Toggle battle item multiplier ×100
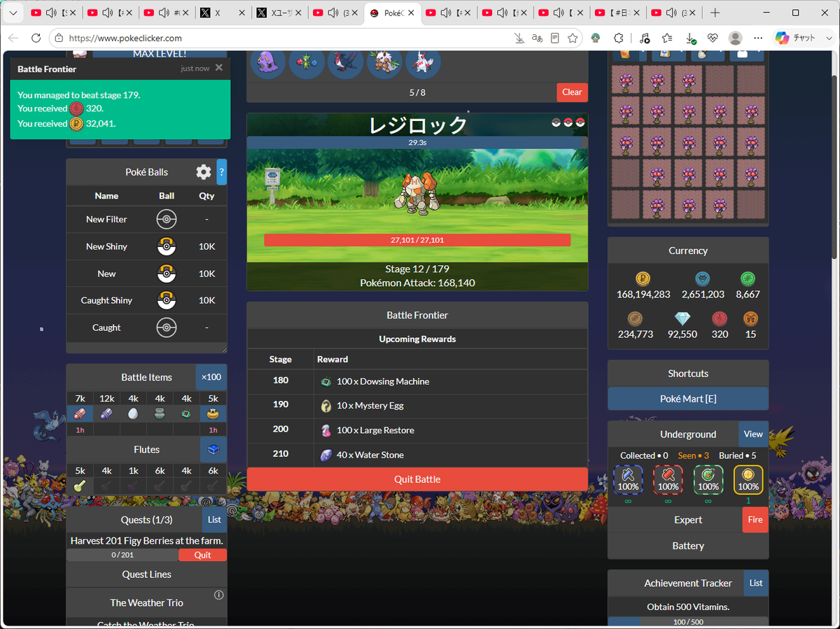840x629 pixels. tap(211, 377)
